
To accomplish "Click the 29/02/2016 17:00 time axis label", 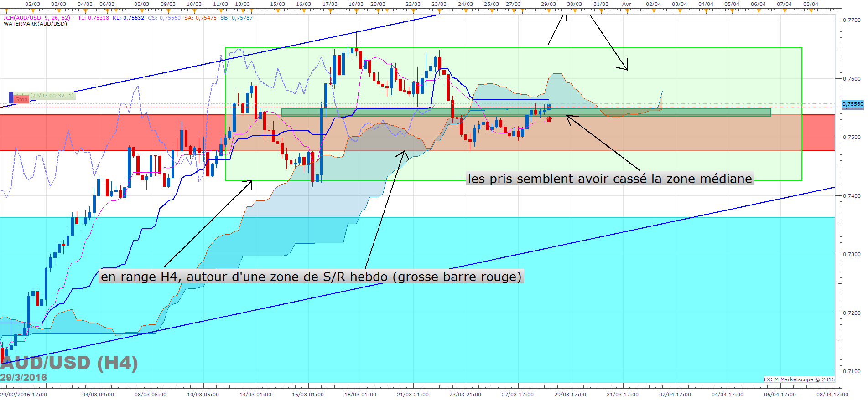I will (23, 395).
